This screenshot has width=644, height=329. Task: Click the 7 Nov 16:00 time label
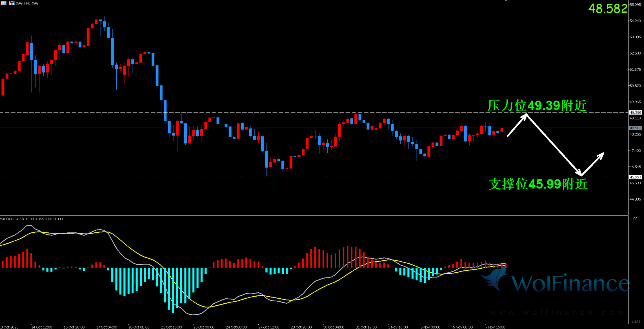point(495,327)
